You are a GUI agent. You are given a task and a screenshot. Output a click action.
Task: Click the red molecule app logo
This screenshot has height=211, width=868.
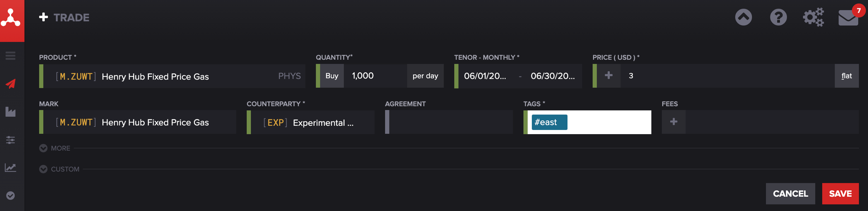pyautogui.click(x=11, y=19)
